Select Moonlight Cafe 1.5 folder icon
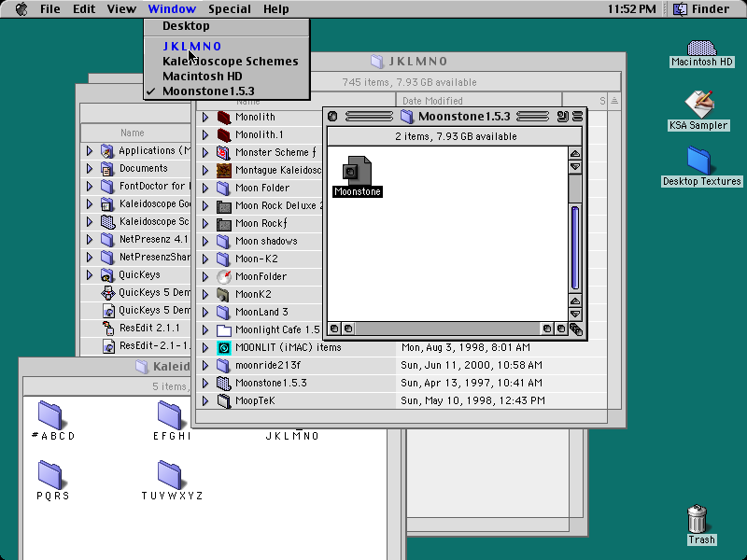The height and width of the screenshot is (560, 747). click(223, 329)
